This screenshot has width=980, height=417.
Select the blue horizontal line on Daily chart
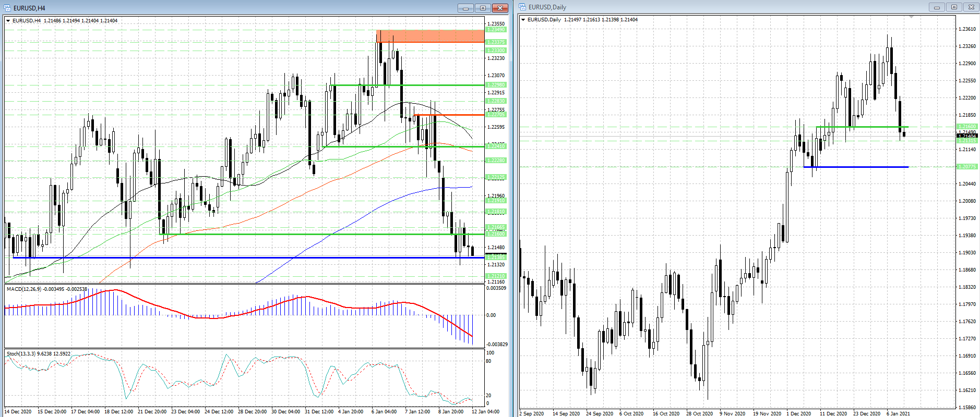(856, 167)
